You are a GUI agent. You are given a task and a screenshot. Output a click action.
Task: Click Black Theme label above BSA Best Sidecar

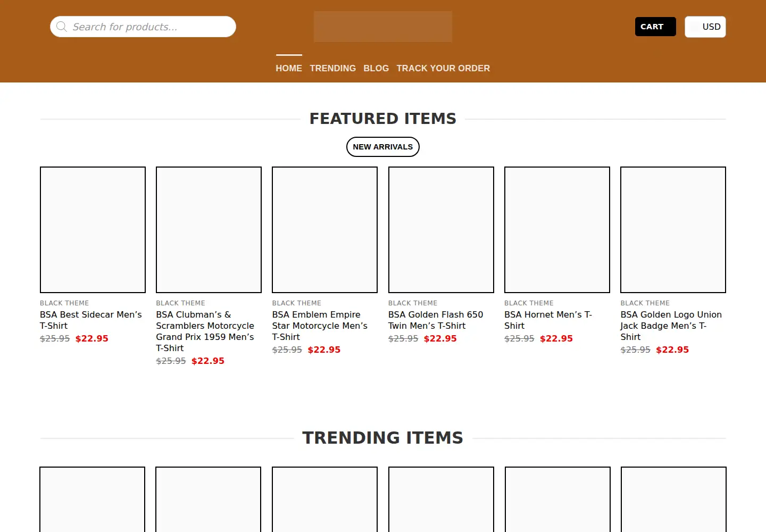[64, 303]
